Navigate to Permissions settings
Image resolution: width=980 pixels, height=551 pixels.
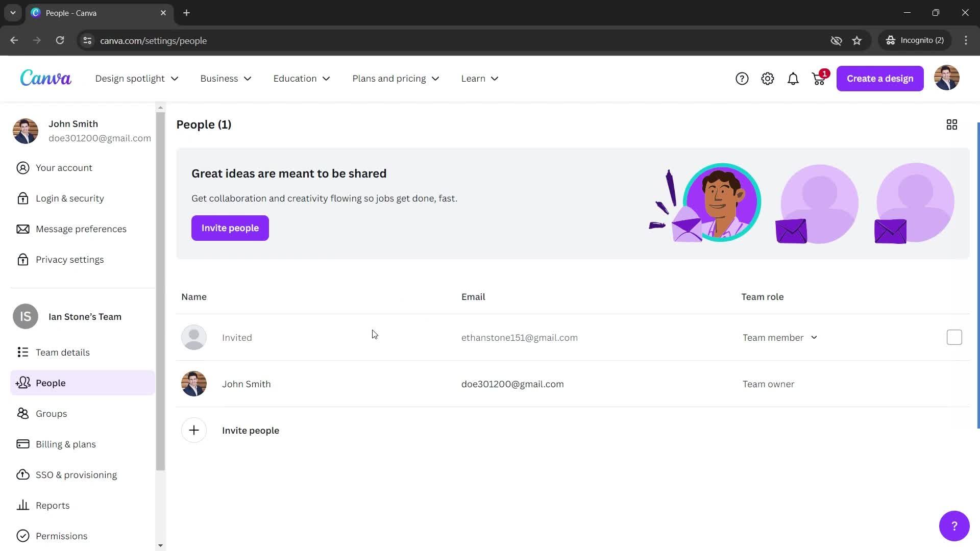[61, 536]
